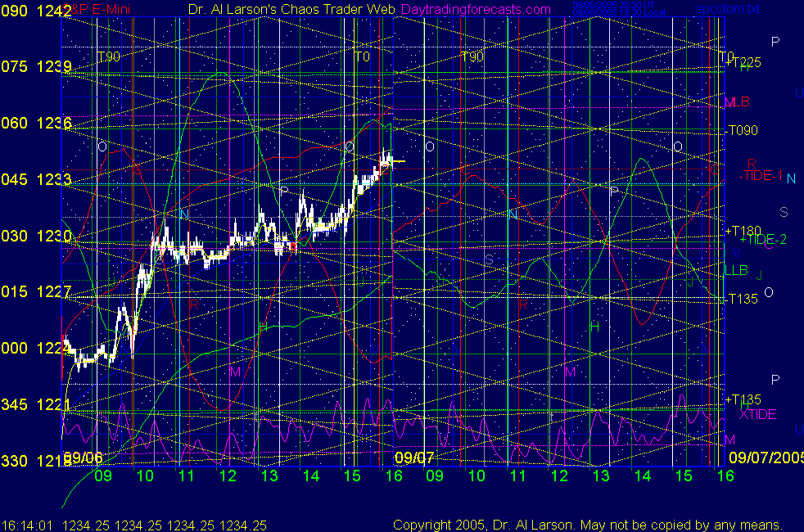
Task: Select the '345 1221' price axis label
Action: [x=36, y=404]
